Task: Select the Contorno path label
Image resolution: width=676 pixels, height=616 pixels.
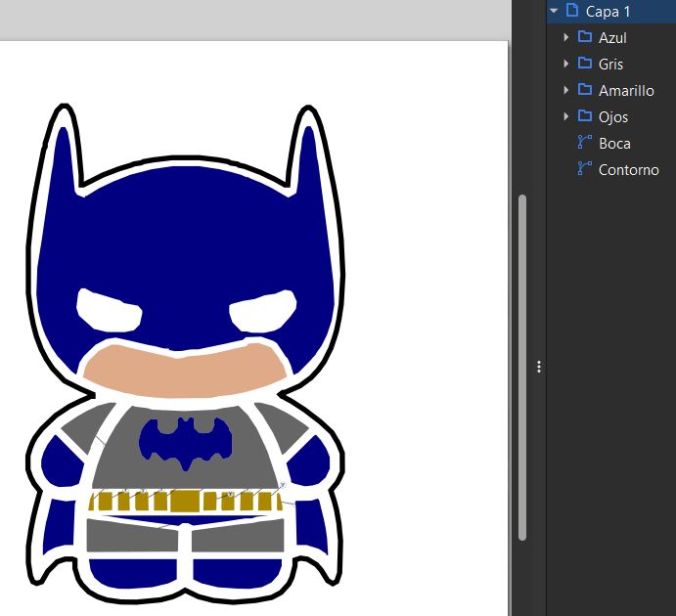Action: pos(629,170)
